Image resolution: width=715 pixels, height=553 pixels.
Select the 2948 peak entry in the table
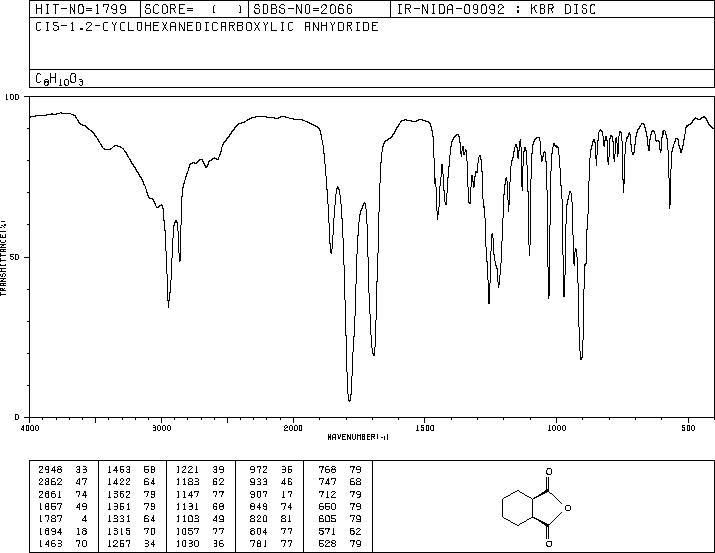pos(62,470)
